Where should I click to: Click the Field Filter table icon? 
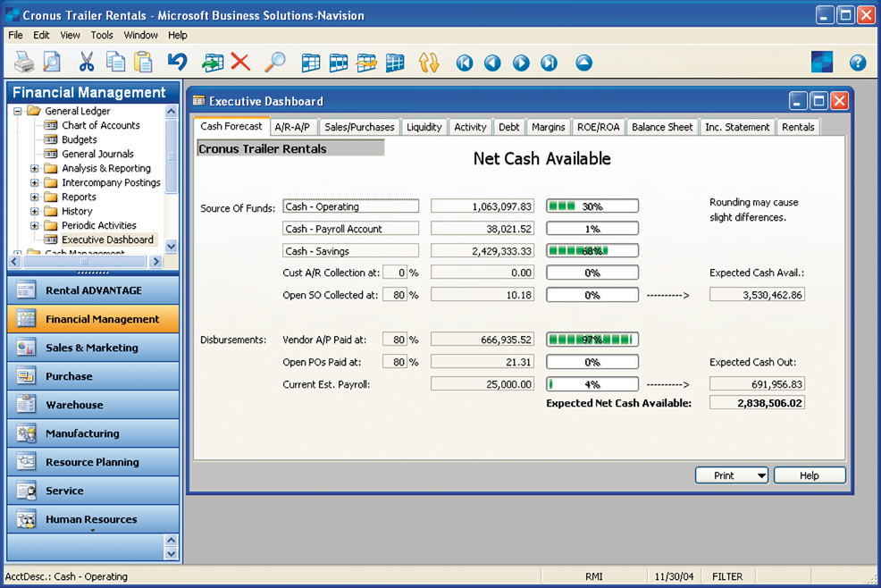tap(310, 63)
